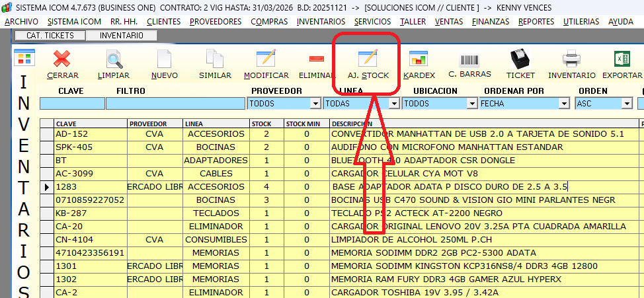Click the Exportar Excel icon
Viewport: 644px width, 298px height.
tap(622, 59)
